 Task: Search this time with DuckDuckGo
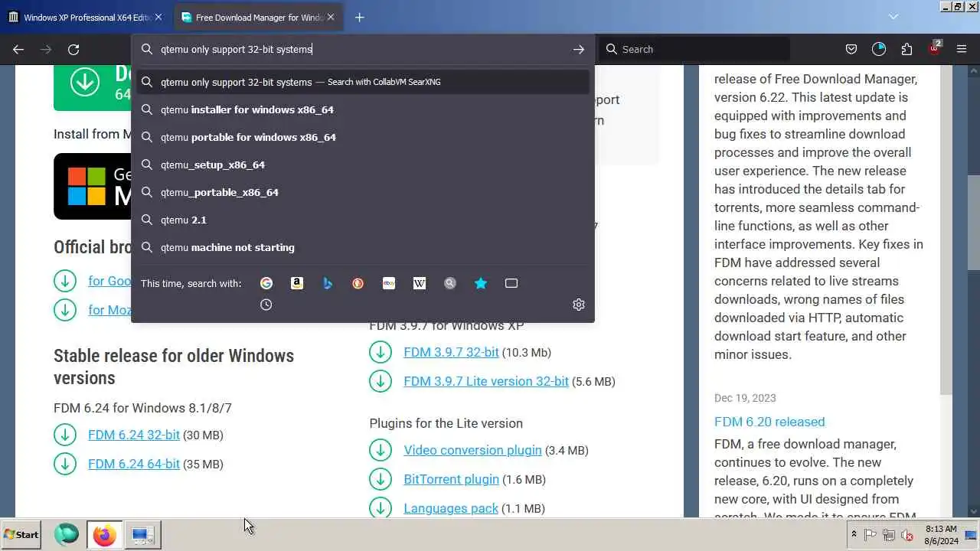click(x=358, y=283)
